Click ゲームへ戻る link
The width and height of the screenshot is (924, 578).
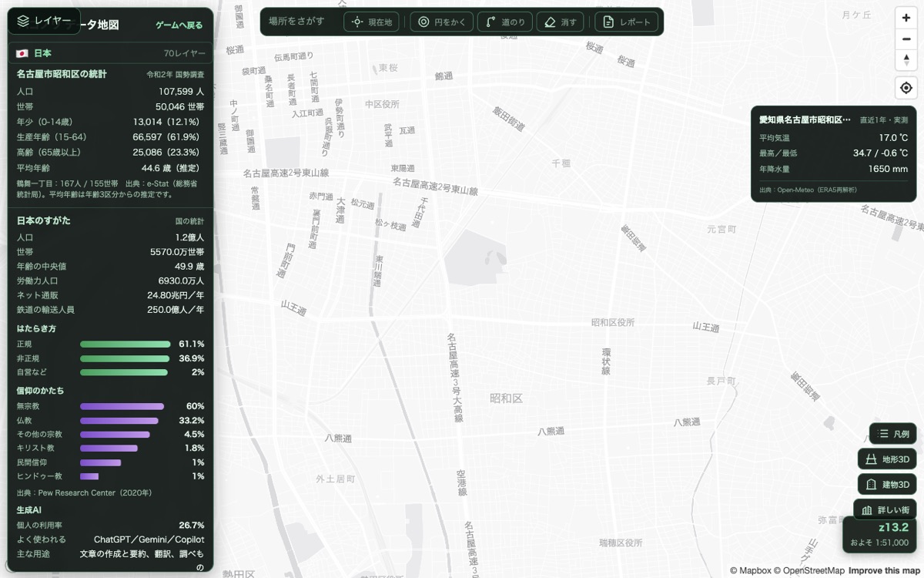pos(179,25)
